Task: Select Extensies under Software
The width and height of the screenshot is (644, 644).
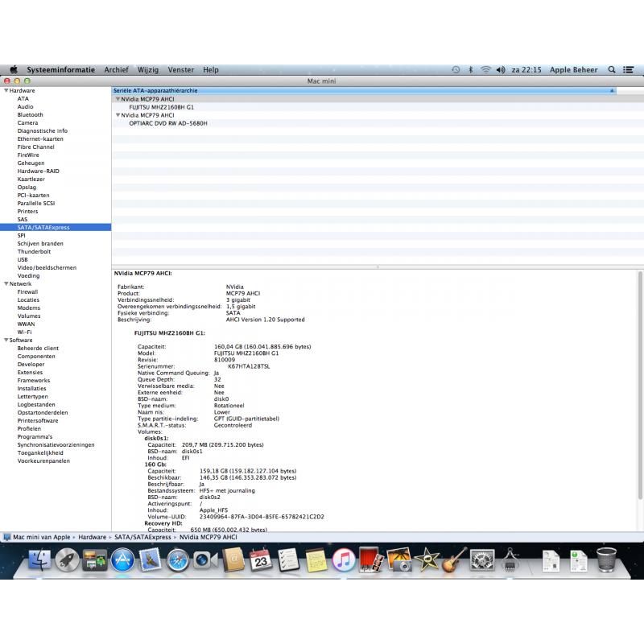Action: [x=30, y=372]
